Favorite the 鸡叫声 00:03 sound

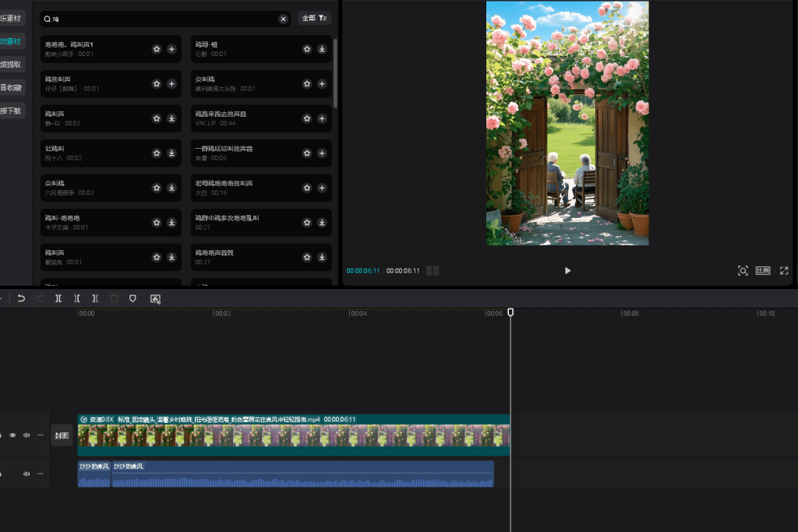tap(157, 118)
